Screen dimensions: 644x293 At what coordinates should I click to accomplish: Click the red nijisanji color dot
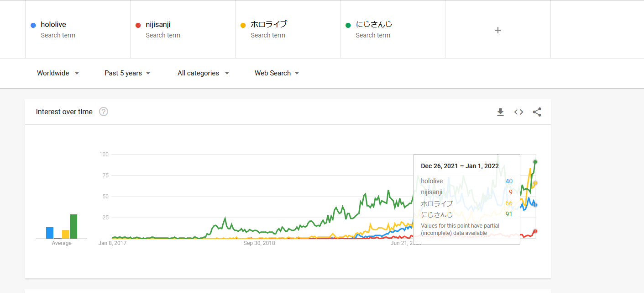coord(138,25)
